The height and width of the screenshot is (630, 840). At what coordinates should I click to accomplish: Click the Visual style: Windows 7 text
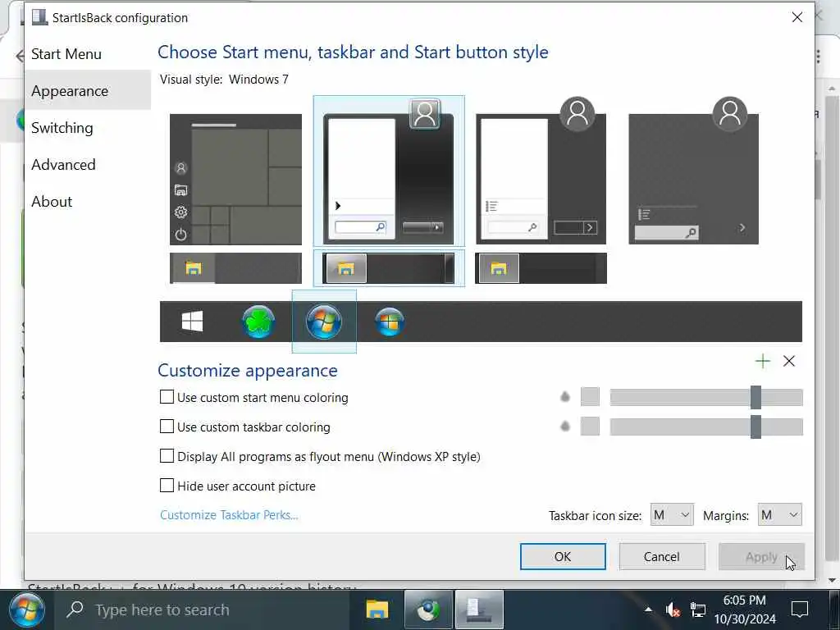[224, 80]
